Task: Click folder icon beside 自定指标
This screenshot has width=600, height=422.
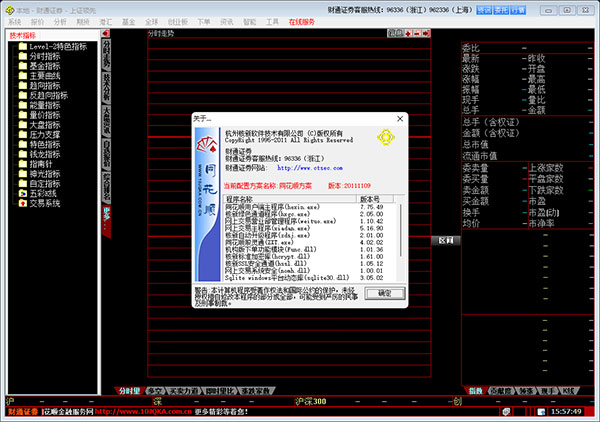Action: tap(23, 184)
